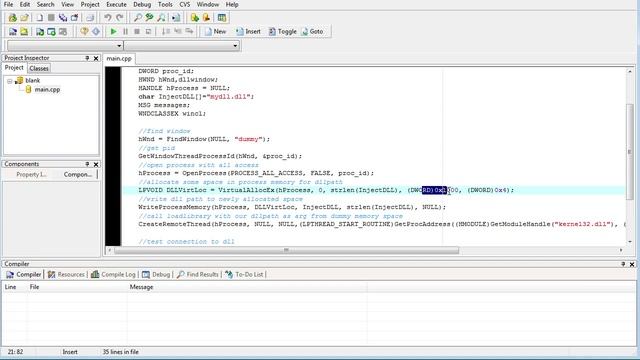Screen dimensions: 640x360
Task: Click the editor horizontal scrollbar thumb
Action: click(286, 250)
